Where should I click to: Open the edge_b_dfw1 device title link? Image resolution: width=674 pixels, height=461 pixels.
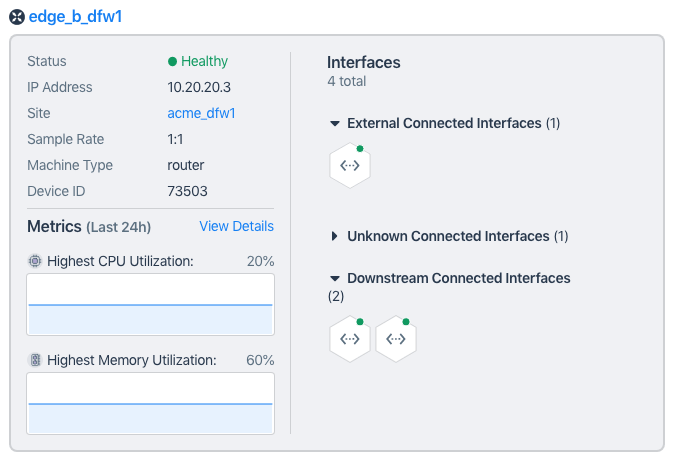tap(75, 17)
